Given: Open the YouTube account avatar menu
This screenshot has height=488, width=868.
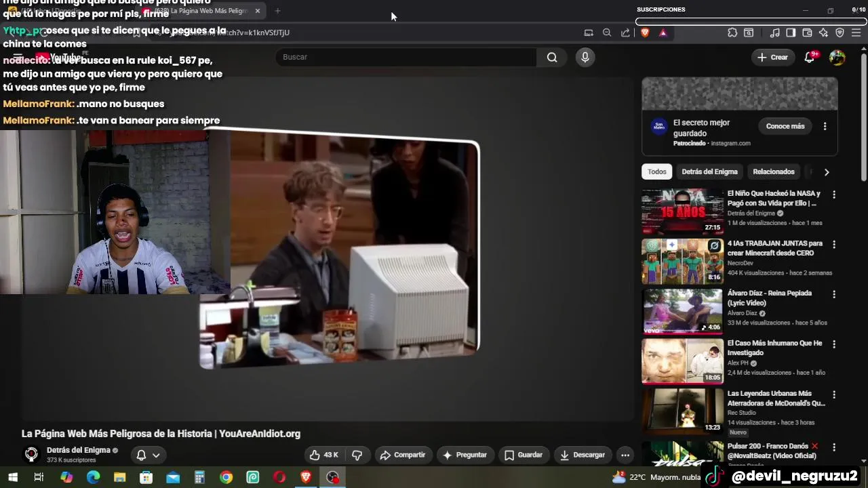Looking at the screenshot, I should pyautogui.click(x=837, y=58).
